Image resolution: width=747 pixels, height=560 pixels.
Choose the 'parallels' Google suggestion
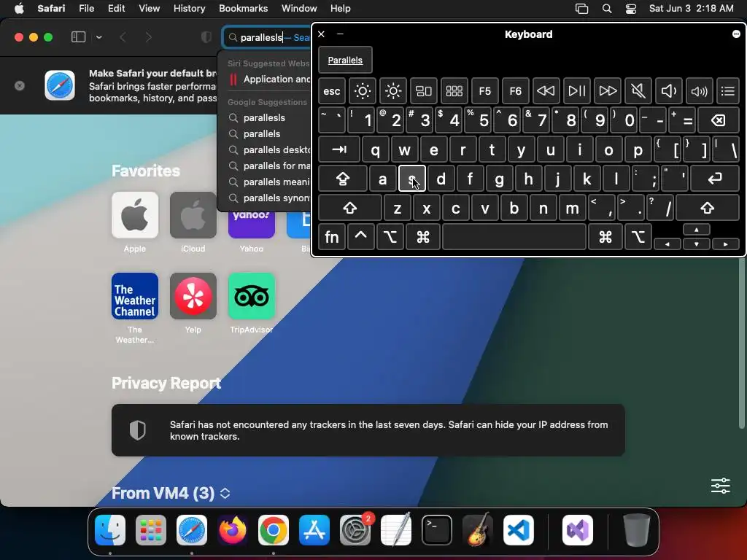click(265, 134)
